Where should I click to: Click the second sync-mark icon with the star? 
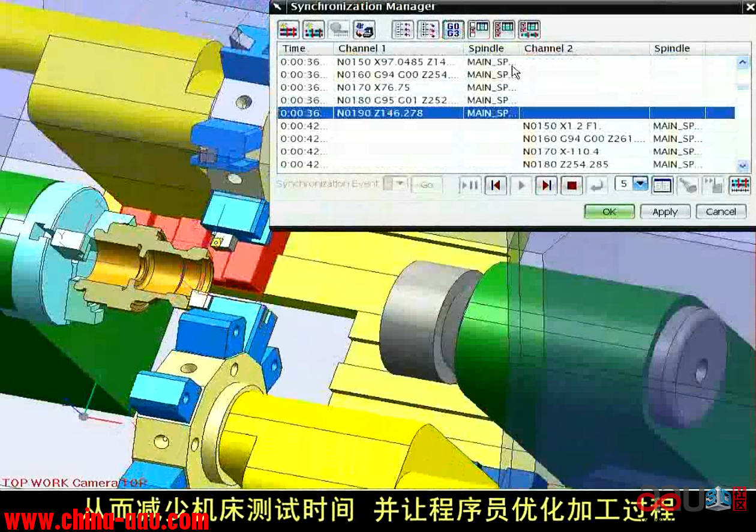313,29
